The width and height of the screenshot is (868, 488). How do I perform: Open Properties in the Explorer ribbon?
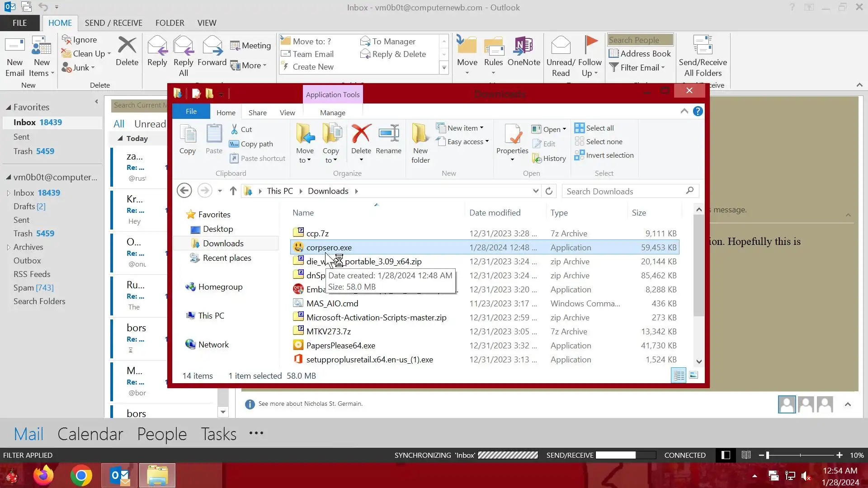click(x=512, y=136)
